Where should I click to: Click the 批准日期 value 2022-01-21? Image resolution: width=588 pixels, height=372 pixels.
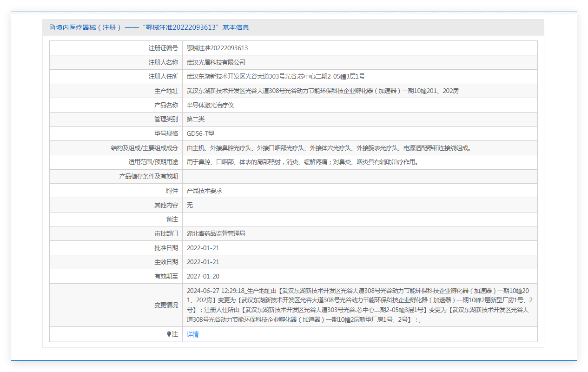tap(203, 248)
